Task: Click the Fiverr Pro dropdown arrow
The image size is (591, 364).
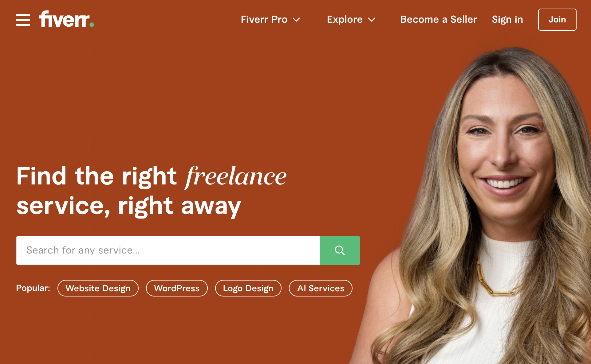Action: [297, 19]
